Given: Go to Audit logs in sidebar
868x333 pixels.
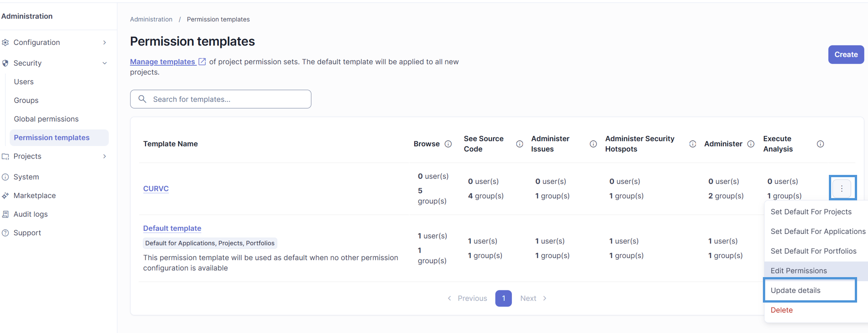Looking at the screenshot, I should pyautogui.click(x=30, y=214).
